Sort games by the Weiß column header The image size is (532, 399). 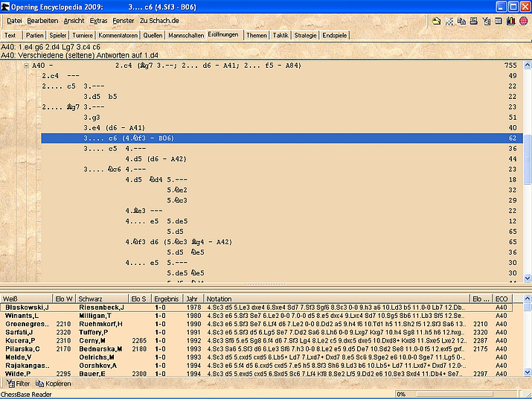(27, 299)
